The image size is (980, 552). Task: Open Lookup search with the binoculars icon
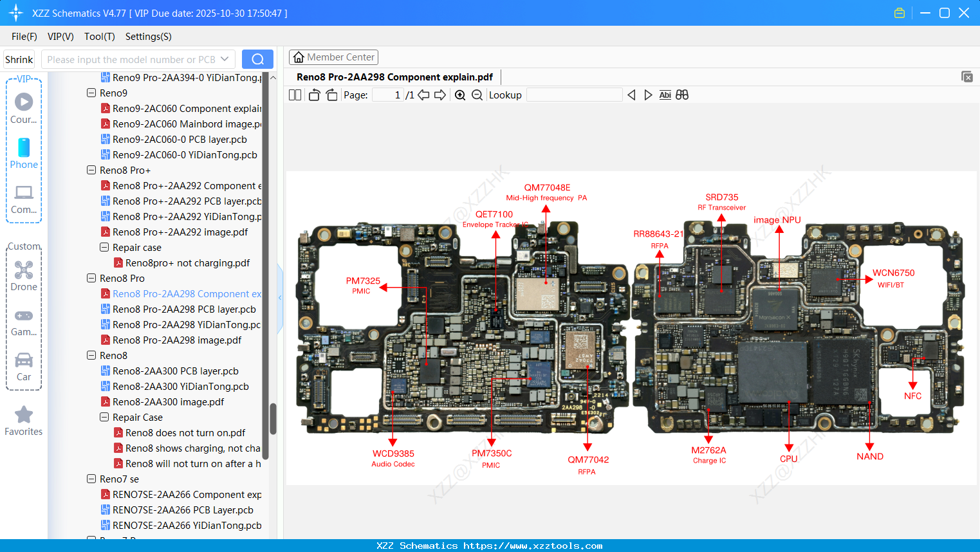[x=682, y=95]
